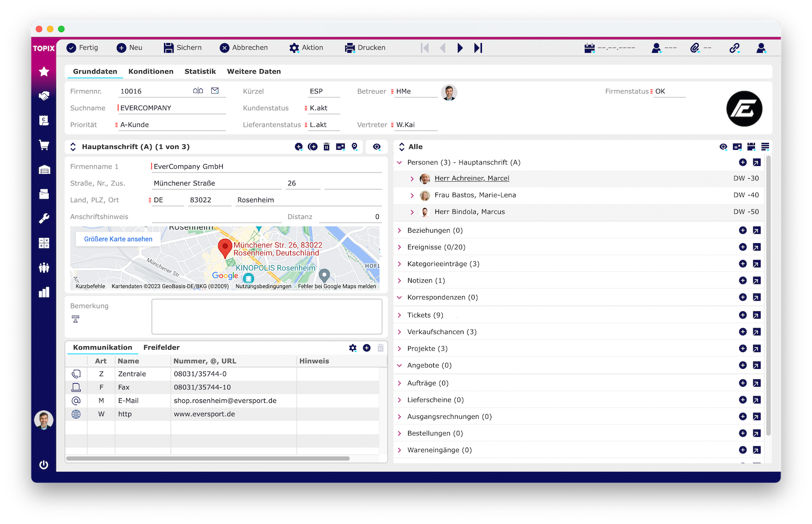The width and height of the screenshot is (812, 524).
Task: Expand the Verkaufschancen (3) section
Action: click(x=399, y=332)
